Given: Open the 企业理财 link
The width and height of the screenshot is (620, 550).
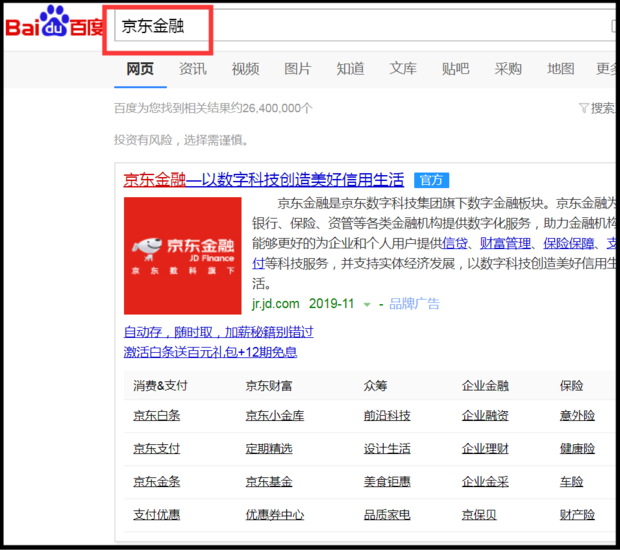Looking at the screenshot, I should [x=485, y=449].
